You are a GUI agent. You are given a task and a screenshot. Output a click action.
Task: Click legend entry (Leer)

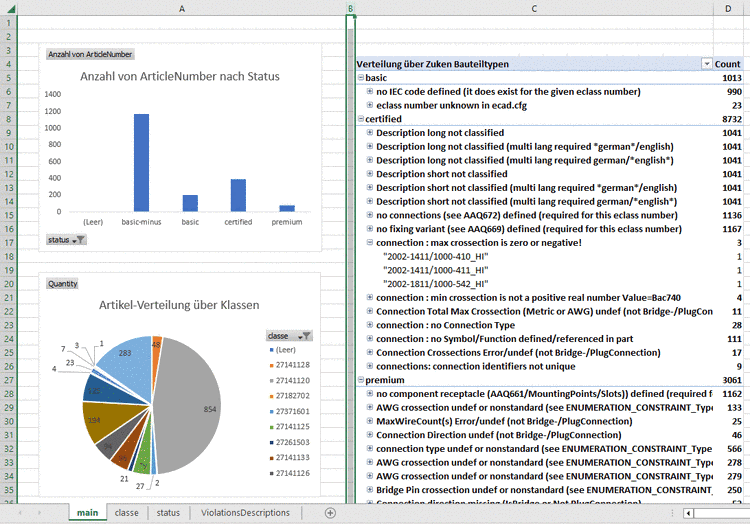283,349
